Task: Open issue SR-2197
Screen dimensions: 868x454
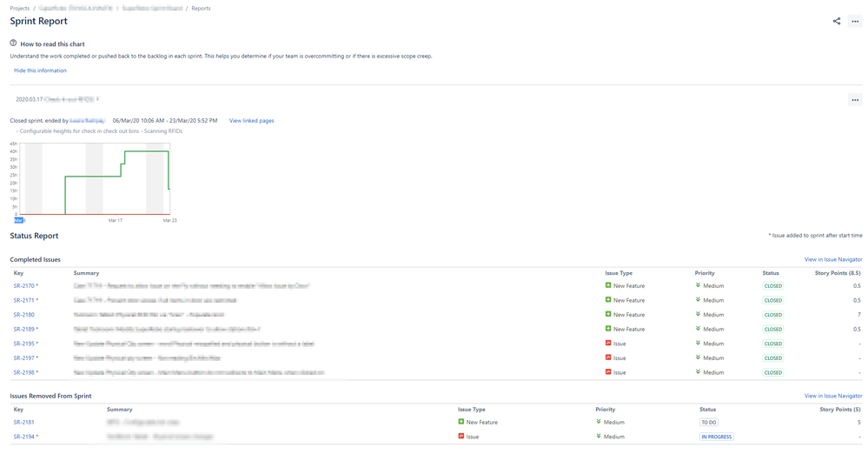Action: tap(23, 358)
